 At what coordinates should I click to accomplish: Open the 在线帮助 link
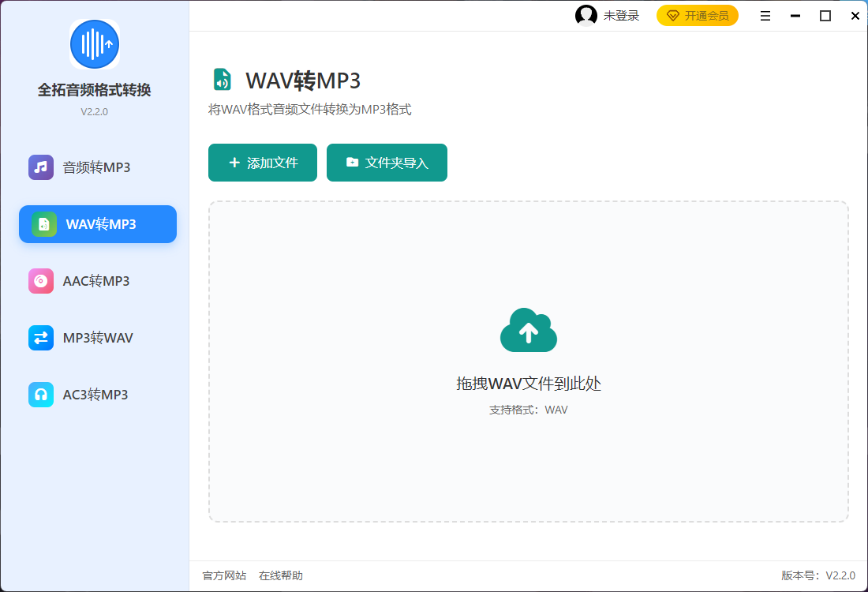pyautogui.click(x=281, y=575)
